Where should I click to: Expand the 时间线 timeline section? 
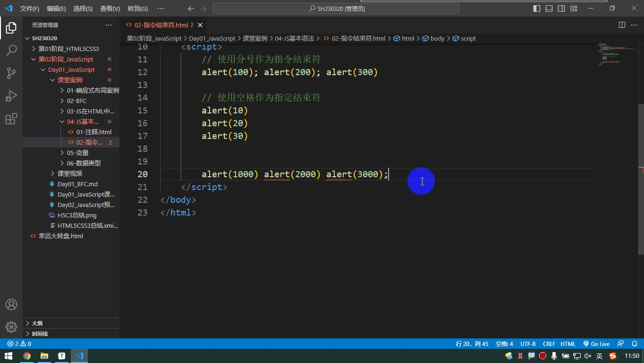(x=71, y=334)
